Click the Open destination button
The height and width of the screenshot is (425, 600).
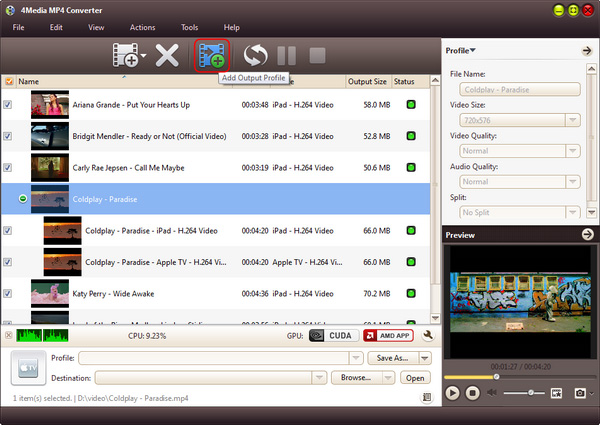(x=415, y=378)
